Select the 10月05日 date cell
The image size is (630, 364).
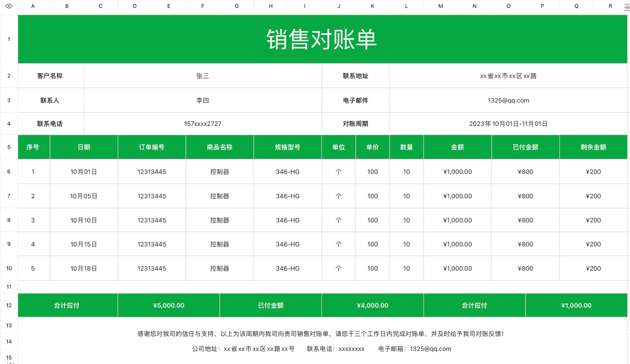click(x=84, y=196)
